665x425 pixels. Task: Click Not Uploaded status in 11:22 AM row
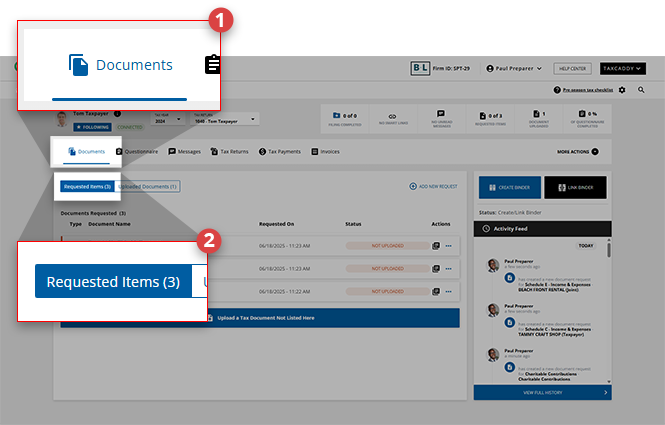point(388,291)
